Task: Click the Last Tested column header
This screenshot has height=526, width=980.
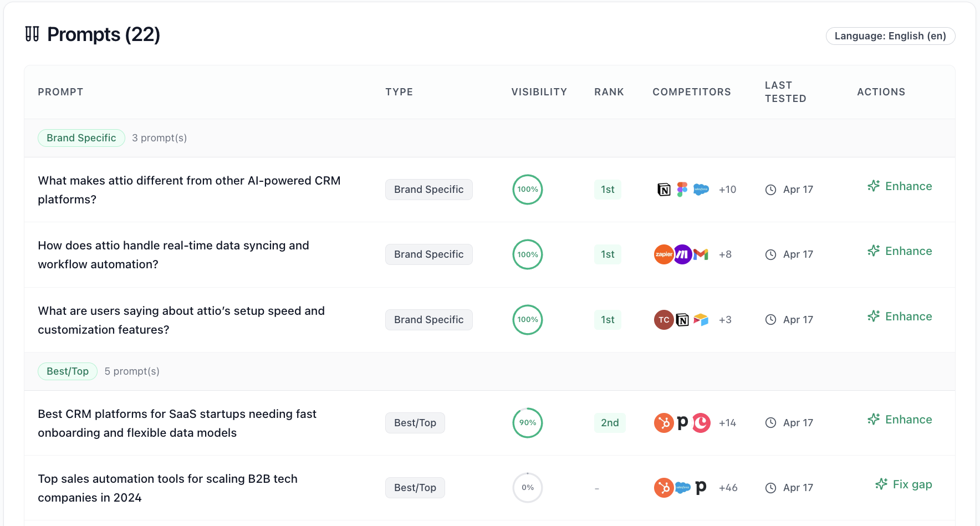Action: (785, 92)
